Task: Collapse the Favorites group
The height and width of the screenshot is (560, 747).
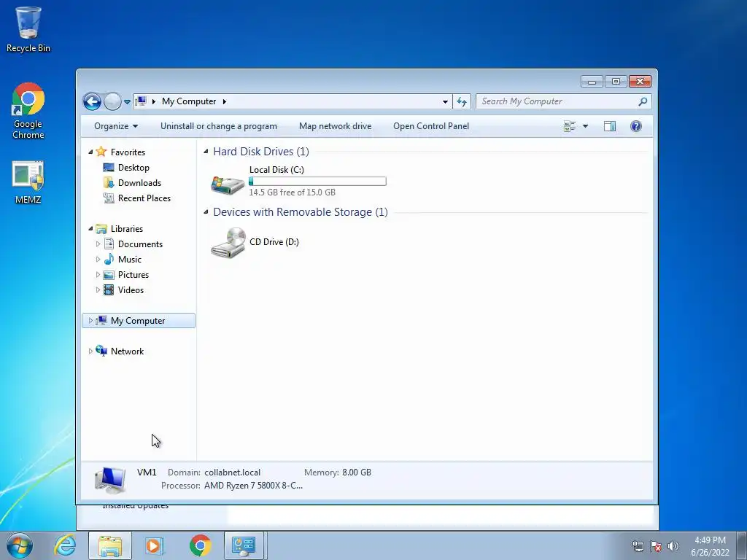Action: click(x=90, y=152)
